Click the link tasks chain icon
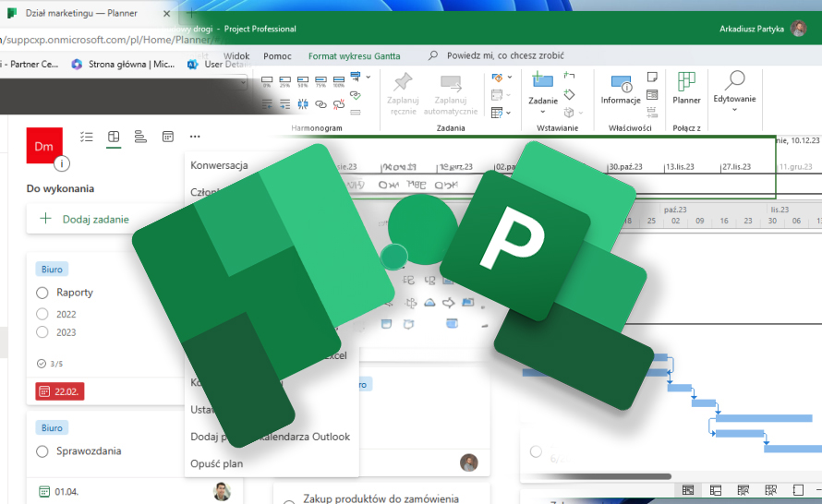Image resolution: width=822 pixels, height=504 pixels. [x=320, y=103]
